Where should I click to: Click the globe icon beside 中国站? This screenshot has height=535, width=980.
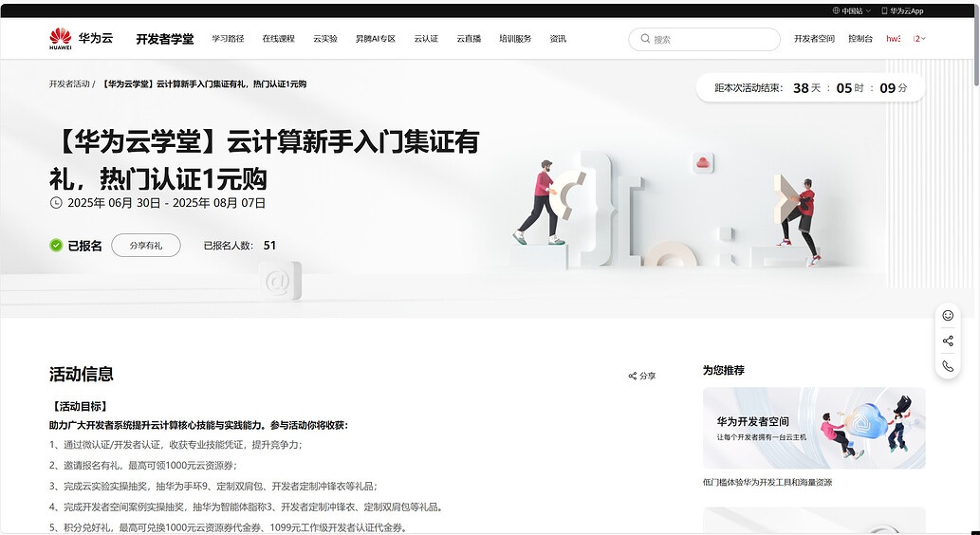(x=836, y=10)
